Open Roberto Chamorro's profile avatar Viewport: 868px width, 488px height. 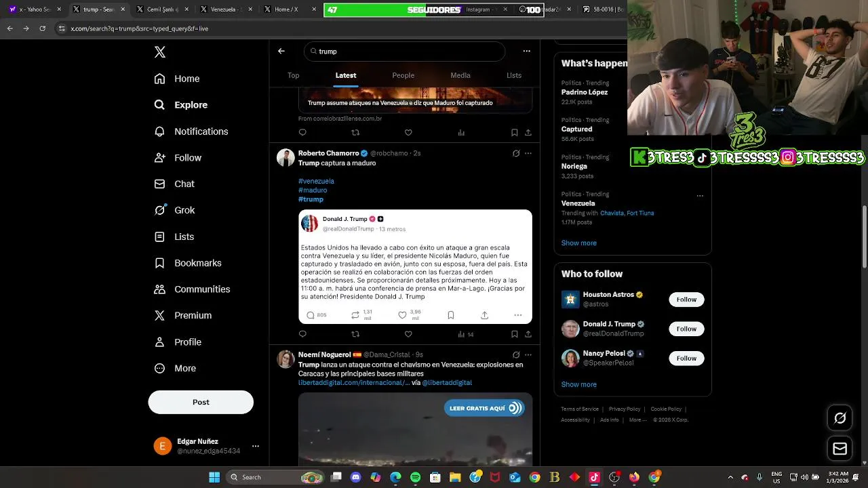[x=285, y=158]
